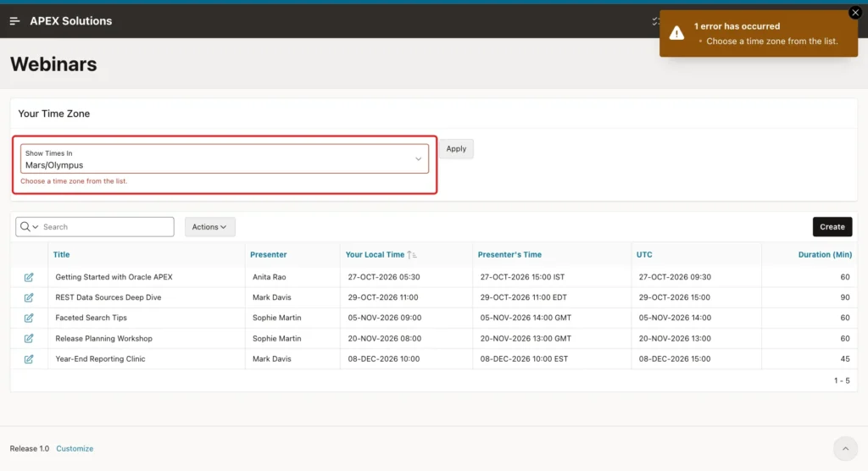Sort by the Presenter column header

[269, 255]
